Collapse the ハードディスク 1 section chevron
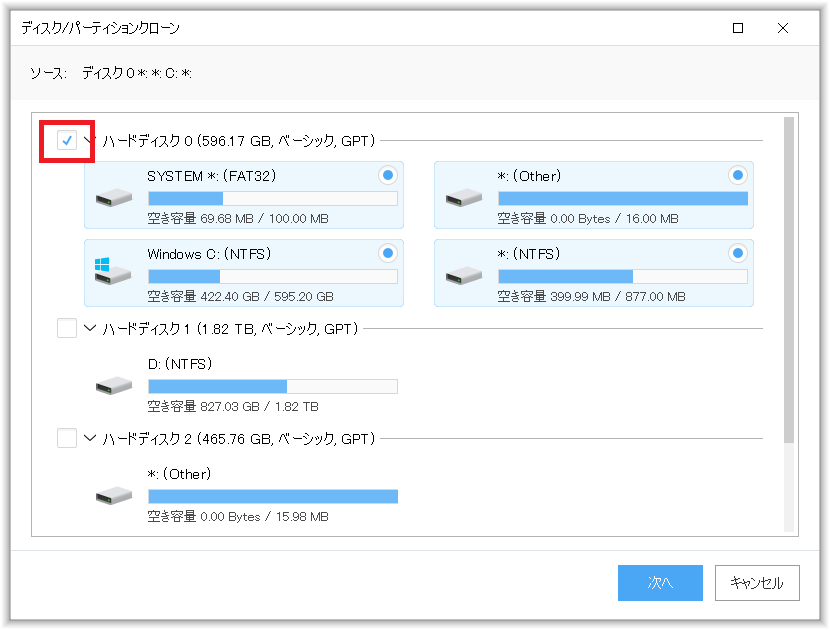This screenshot has width=830, height=630. (90, 328)
